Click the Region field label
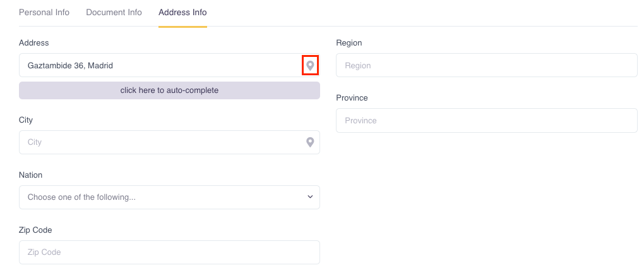 349,43
